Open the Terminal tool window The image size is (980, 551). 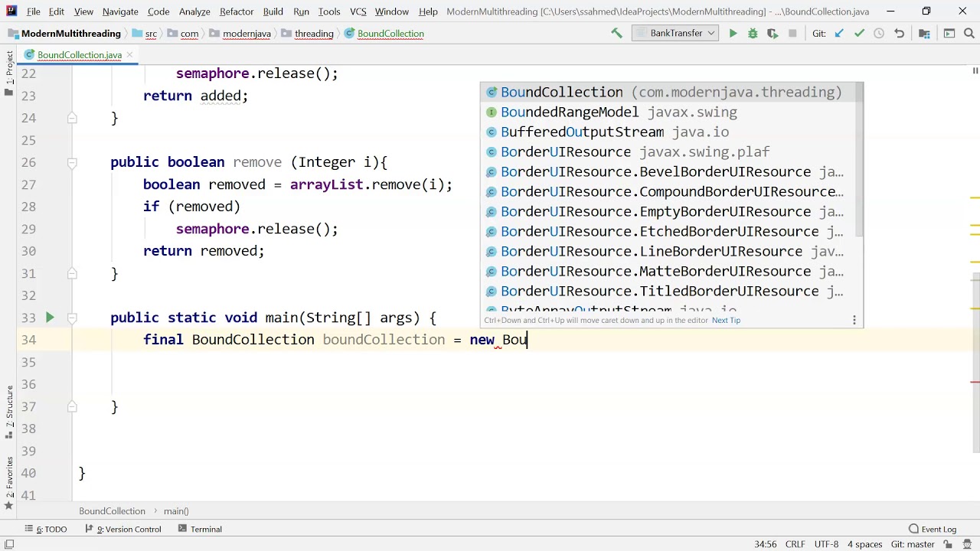click(x=200, y=529)
